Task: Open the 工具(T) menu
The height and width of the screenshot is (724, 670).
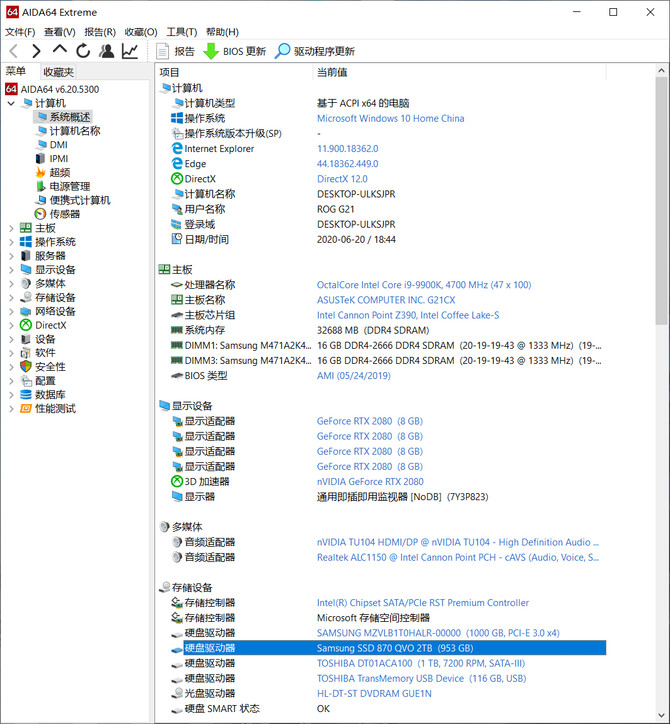Action: coord(181,32)
